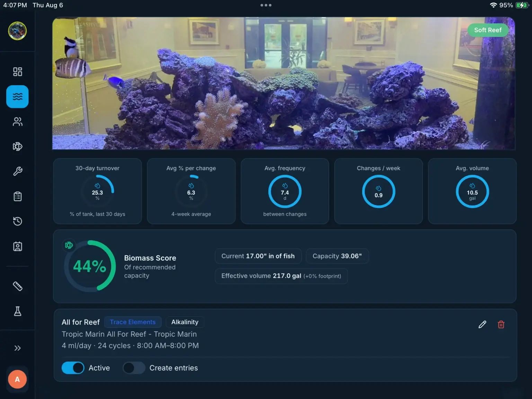Click '% of tank, last 30 days' caption
The width and height of the screenshot is (532, 399).
point(97,214)
